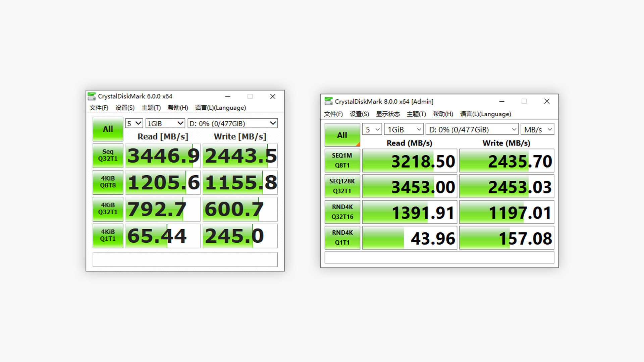Click the 43.96 read result
Viewport: 644px width, 362px height.
coord(410,238)
